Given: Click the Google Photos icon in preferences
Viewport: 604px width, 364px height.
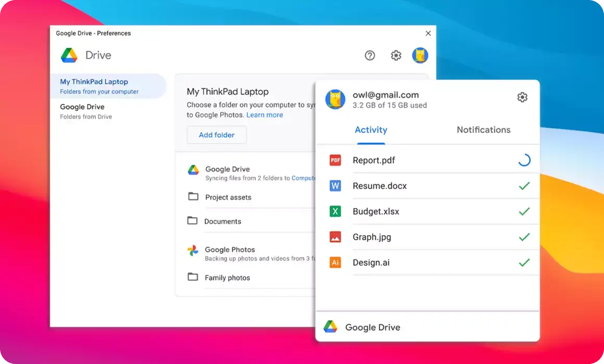Looking at the screenshot, I should pyautogui.click(x=193, y=250).
